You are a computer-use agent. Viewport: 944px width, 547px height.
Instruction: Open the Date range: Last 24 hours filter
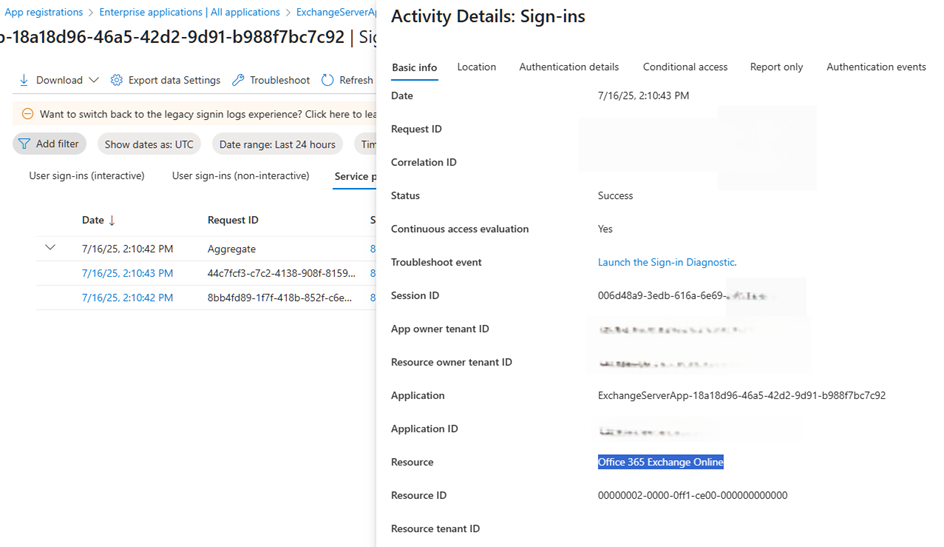pos(277,144)
